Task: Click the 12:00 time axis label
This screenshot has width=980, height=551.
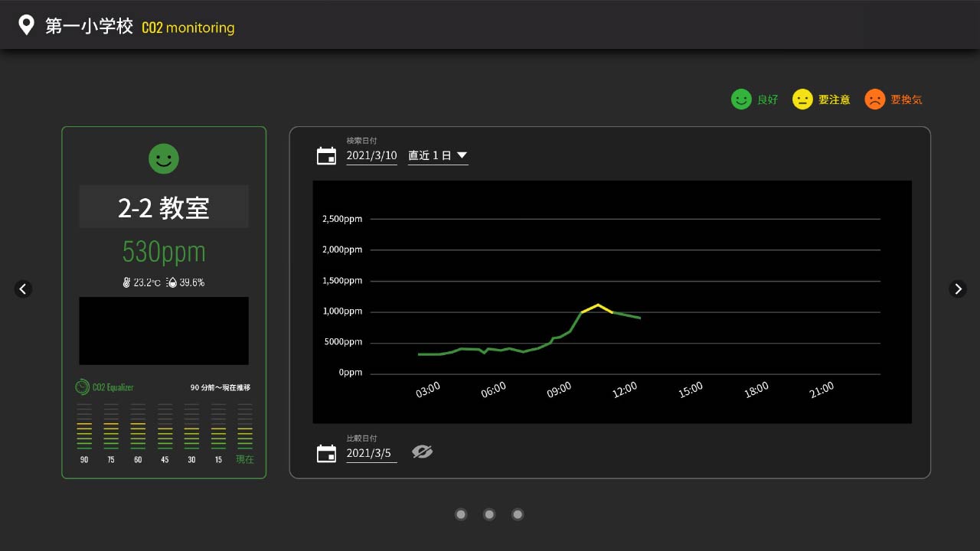Action: click(x=625, y=390)
